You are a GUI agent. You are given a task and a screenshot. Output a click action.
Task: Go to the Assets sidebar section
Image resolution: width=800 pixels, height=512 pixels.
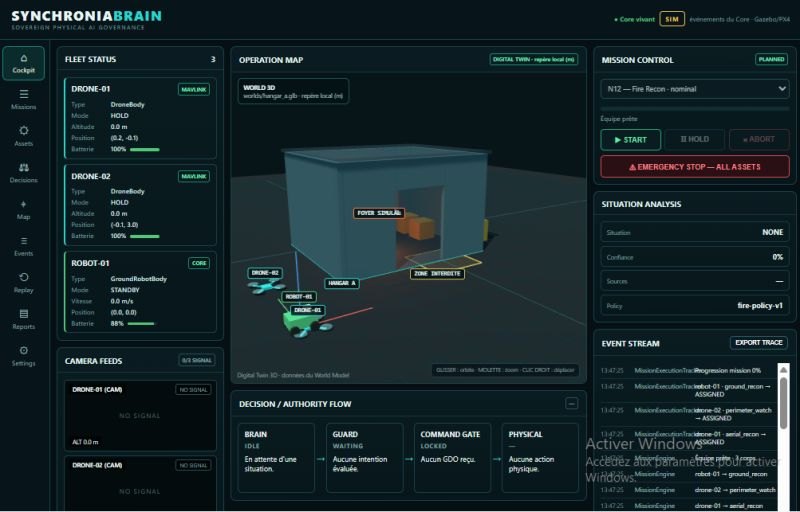point(23,137)
